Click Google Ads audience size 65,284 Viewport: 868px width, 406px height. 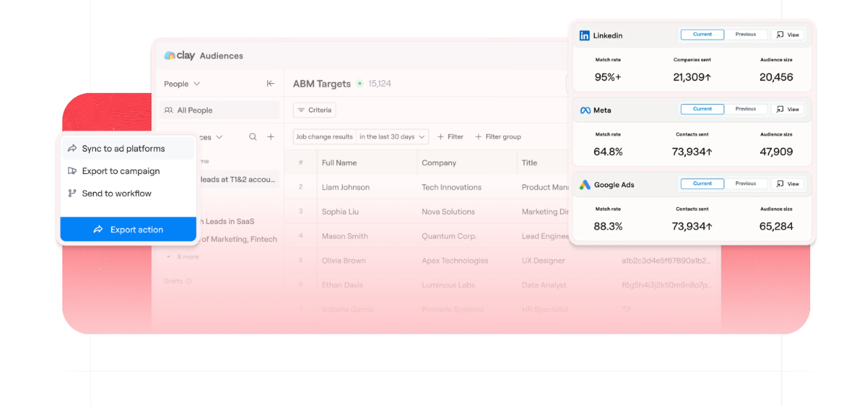pos(776,226)
